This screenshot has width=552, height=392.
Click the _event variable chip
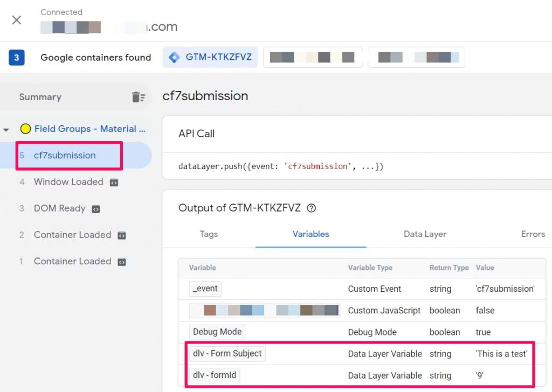tap(205, 289)
